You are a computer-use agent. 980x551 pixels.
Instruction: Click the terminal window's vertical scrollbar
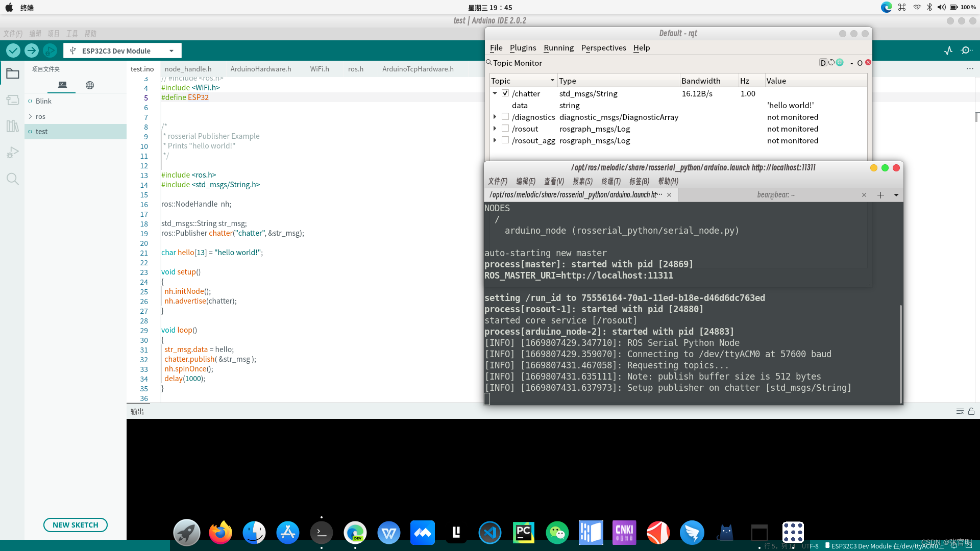[900, 352]
